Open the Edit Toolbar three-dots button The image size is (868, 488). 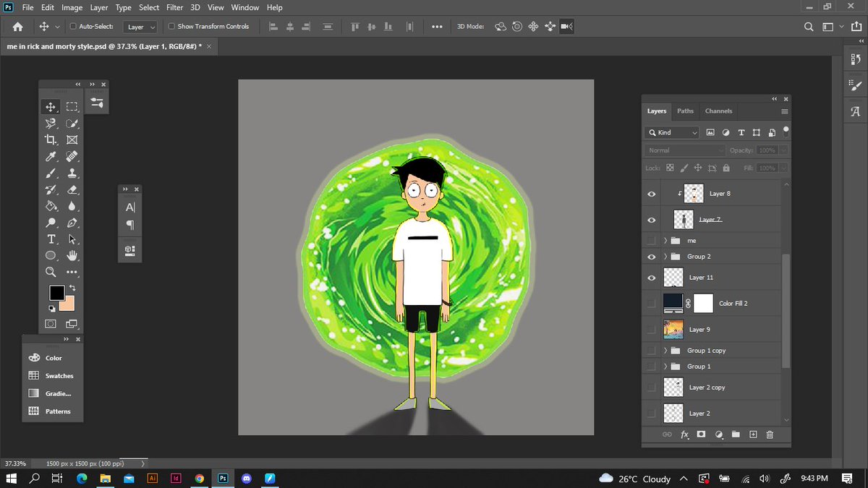coord(72,273)
